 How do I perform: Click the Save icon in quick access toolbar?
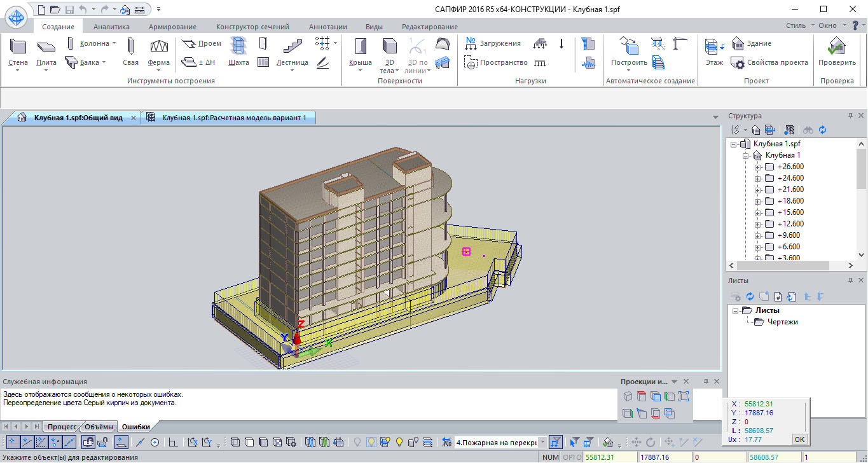(x=69, y=9)
